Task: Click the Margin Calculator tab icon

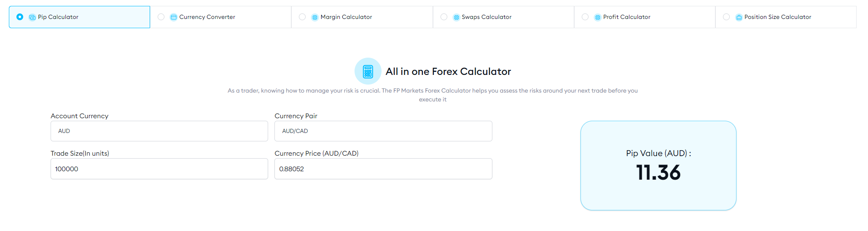Action: click(x=314, y=17)
